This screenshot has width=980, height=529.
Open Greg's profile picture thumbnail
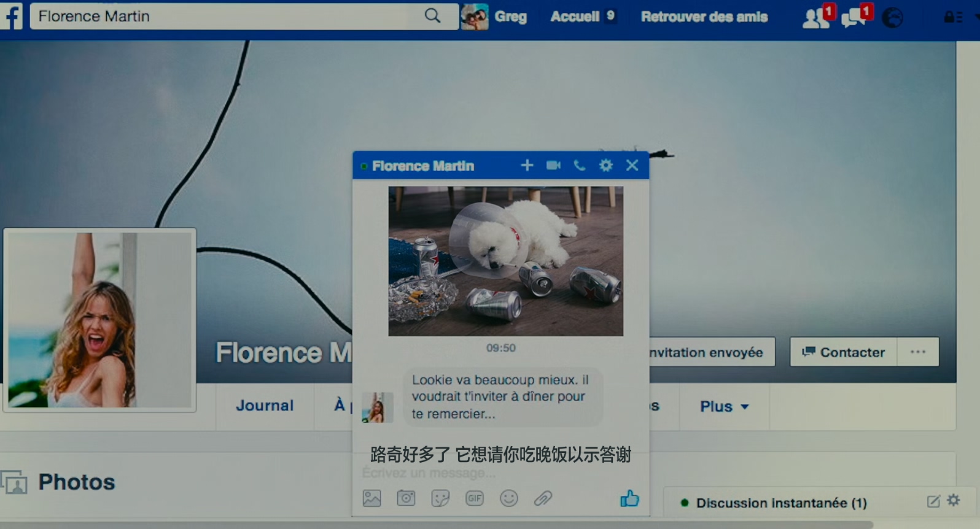[x=475, y=17]
